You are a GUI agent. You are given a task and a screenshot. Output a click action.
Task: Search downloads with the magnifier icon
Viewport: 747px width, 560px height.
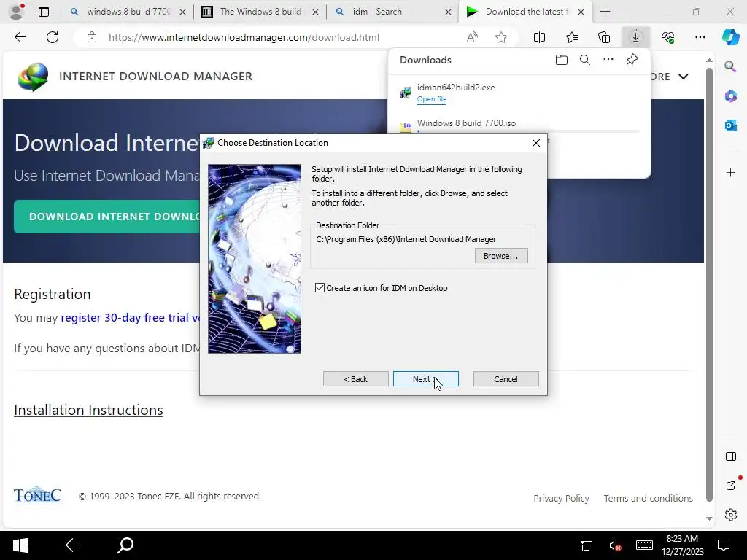pos(584,60)
